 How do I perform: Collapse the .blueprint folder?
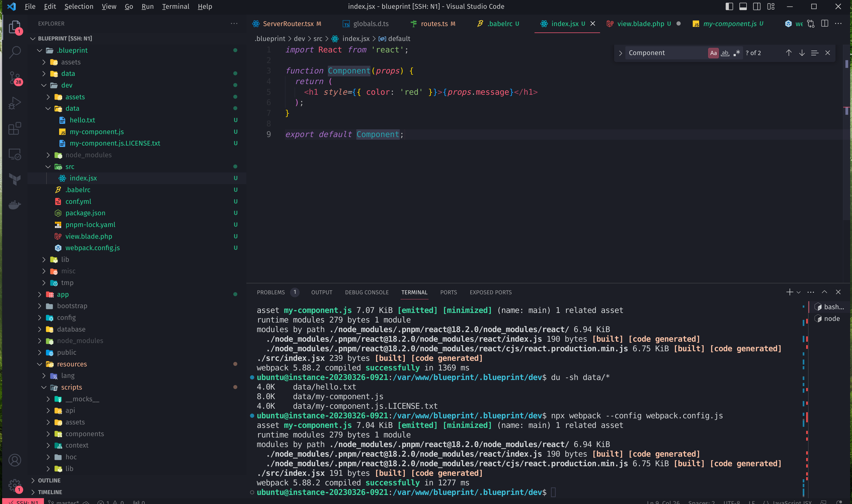39,50
